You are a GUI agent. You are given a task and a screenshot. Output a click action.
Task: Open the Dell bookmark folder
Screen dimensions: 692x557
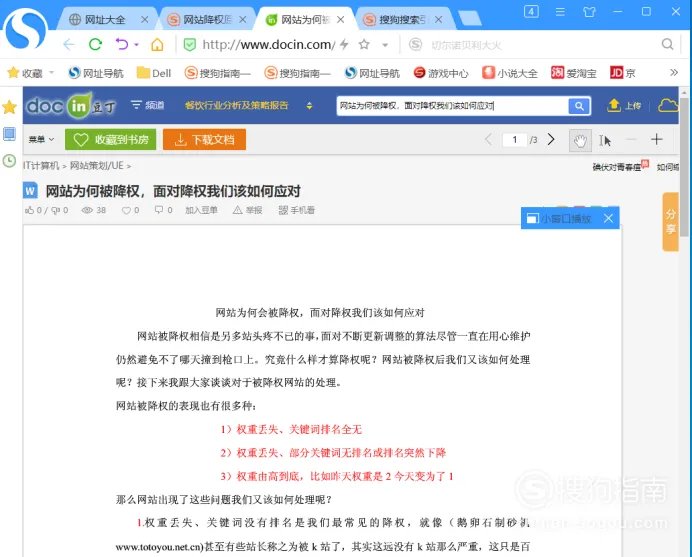tap(154, 73)
